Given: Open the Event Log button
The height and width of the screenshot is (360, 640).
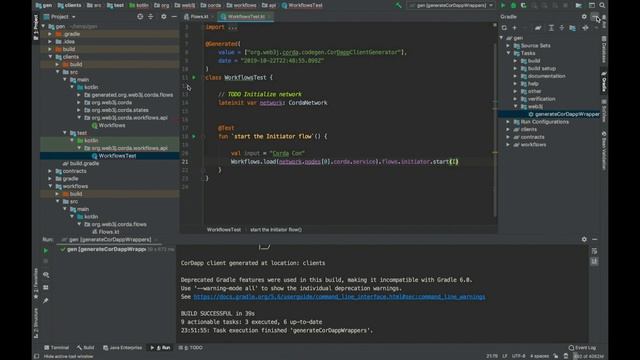Looking at the screenshot, I should pyautogui.click(x=582, y=348).
